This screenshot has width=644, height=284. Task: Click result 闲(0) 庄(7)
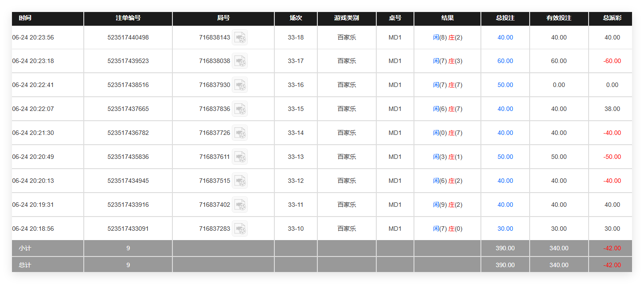[448, 133]
